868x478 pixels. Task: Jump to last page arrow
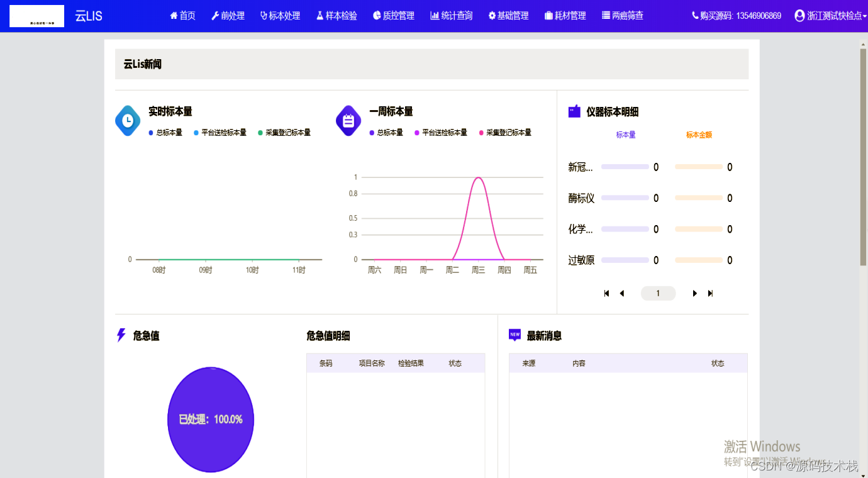click(x=710, y=294)
